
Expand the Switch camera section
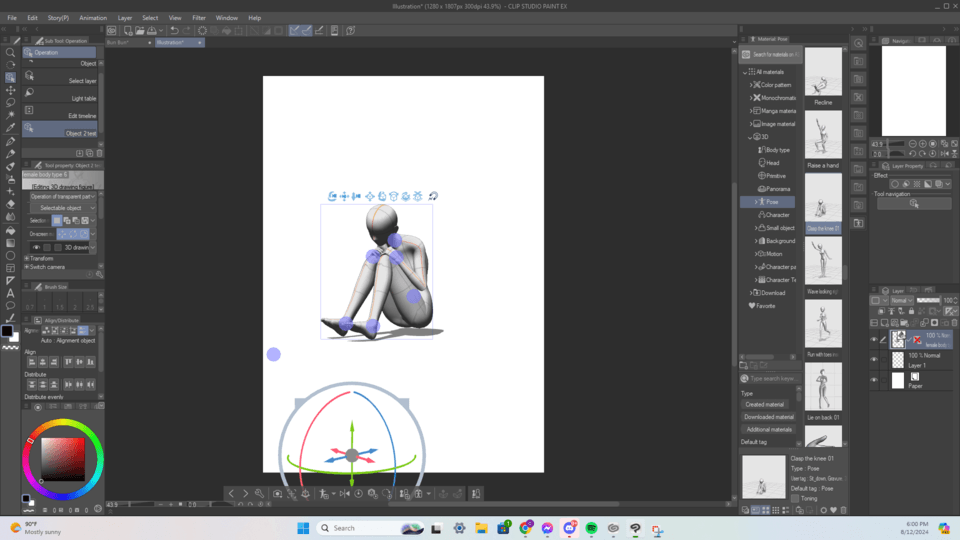point(26,267)
